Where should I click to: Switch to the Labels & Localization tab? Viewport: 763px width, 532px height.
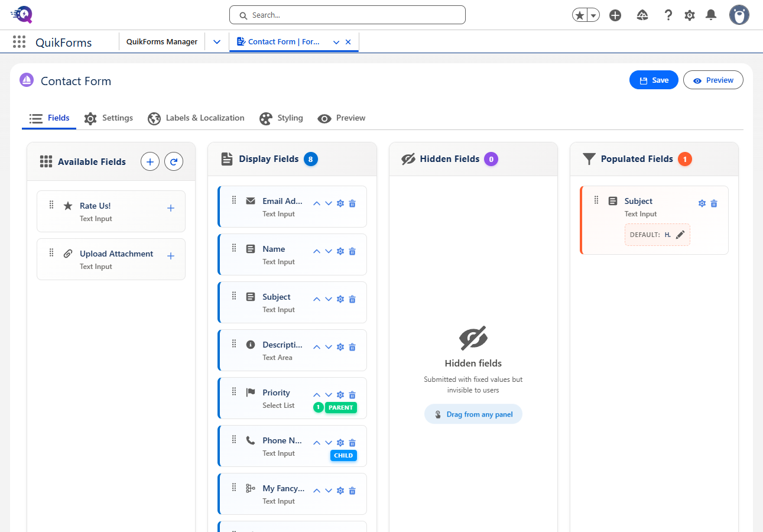pos(196,118)
